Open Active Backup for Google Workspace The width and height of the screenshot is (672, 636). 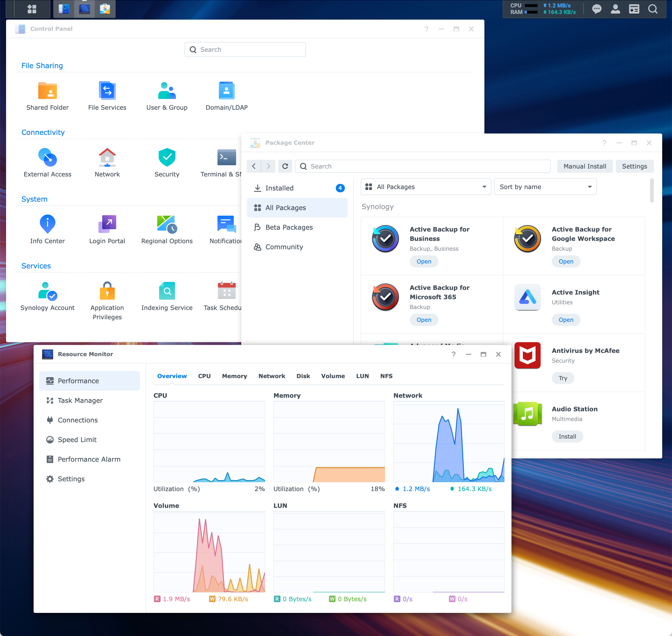click(566, 261)
